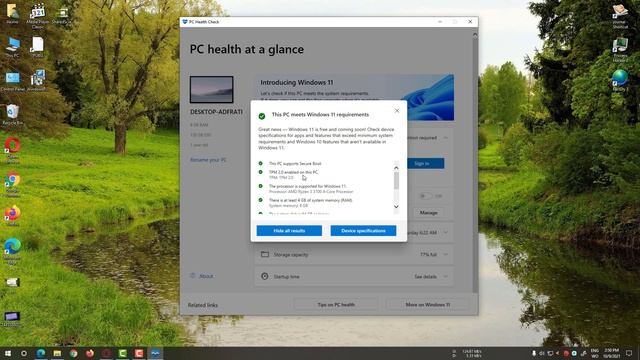This screenshot has width=640, height=360.
Task: Click the PC thumbnail image above DESKTOP name
Action: tap(211, 89)
